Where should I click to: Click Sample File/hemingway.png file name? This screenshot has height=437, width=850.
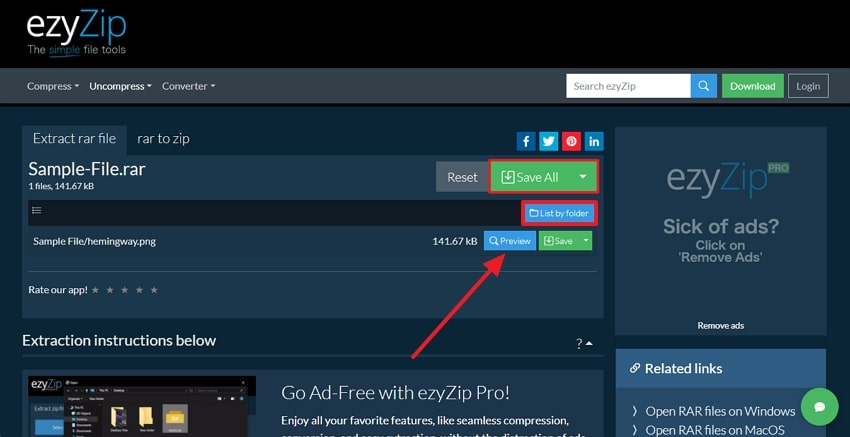coord(94,241)
